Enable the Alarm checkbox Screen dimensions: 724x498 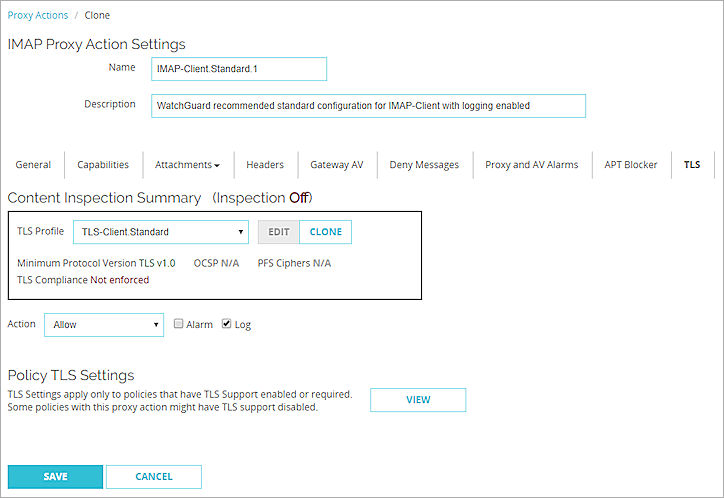click(x=179, y=325)
